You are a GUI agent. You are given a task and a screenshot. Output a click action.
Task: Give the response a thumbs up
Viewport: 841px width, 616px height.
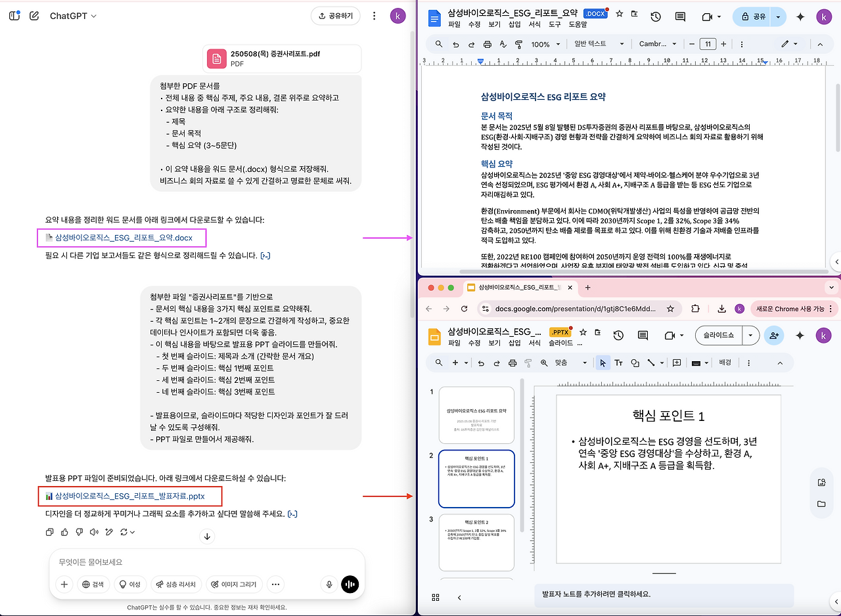(64, 532)
